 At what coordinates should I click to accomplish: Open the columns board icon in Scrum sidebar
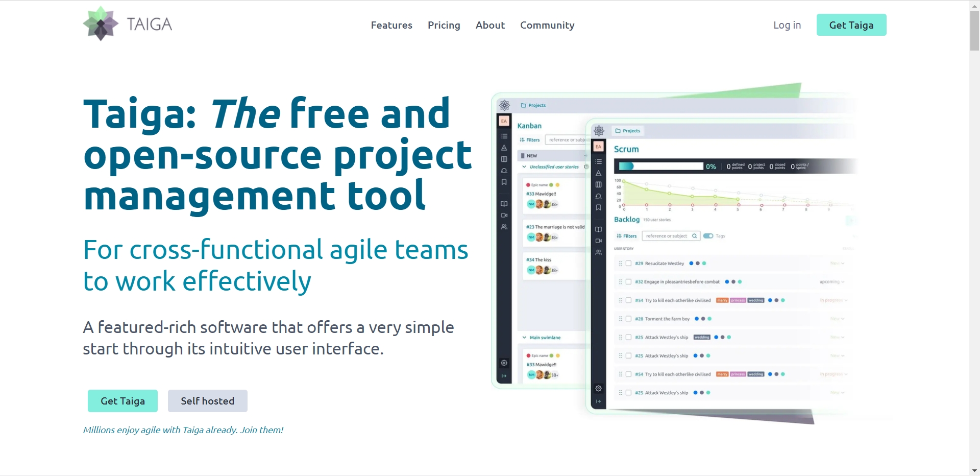tap(598, 184)
